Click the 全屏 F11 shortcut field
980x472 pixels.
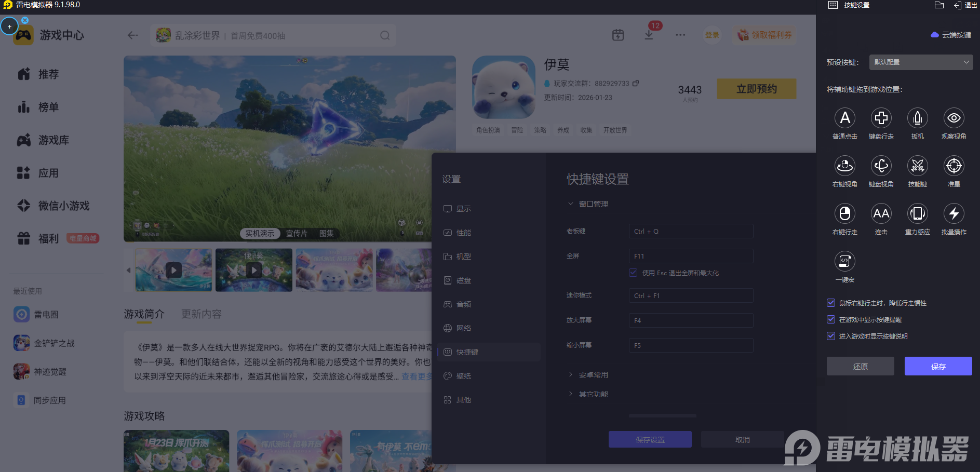pos(691,256)
